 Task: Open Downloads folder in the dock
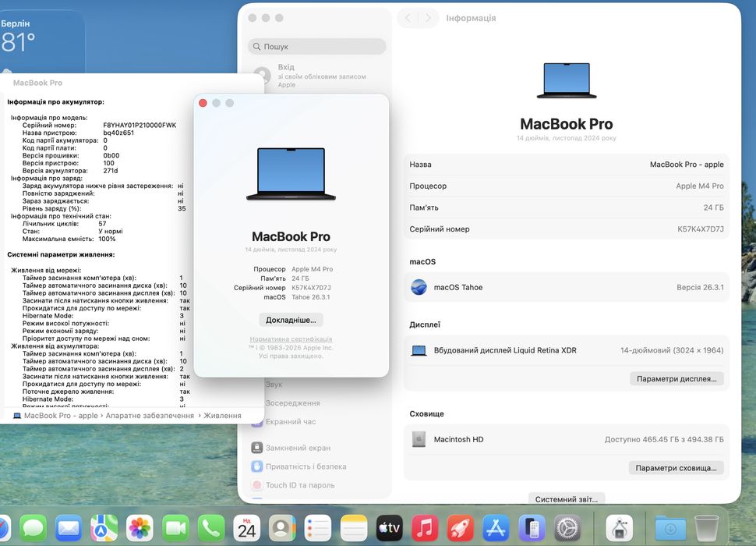[x=670, y=528]
